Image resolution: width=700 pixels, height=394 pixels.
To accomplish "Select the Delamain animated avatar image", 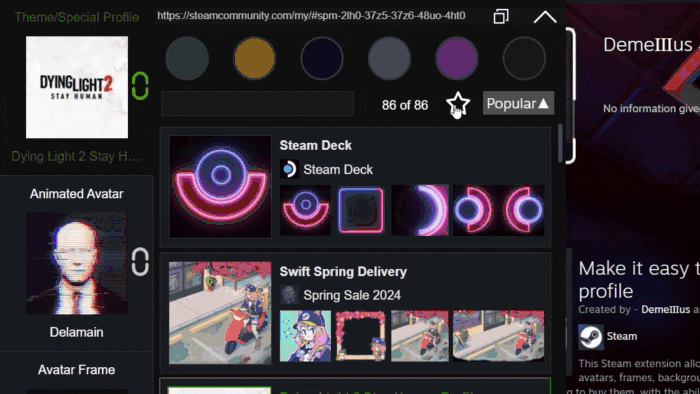I will coord(77,263).
